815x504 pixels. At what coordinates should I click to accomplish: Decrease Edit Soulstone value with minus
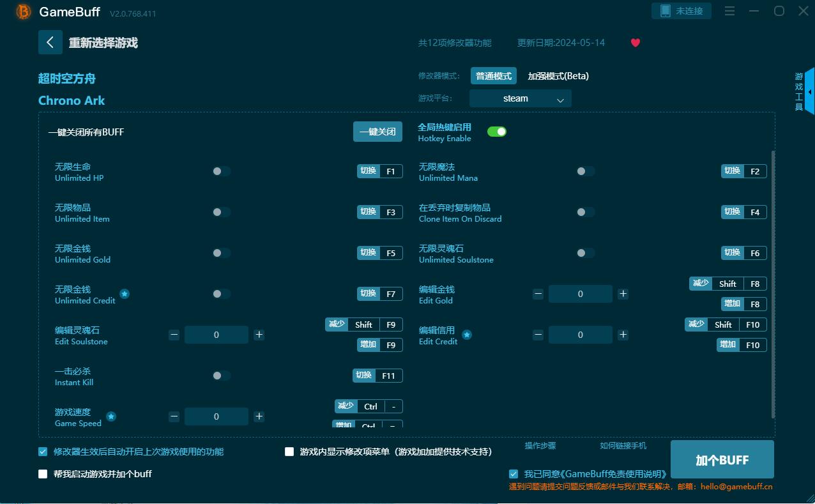174,335
